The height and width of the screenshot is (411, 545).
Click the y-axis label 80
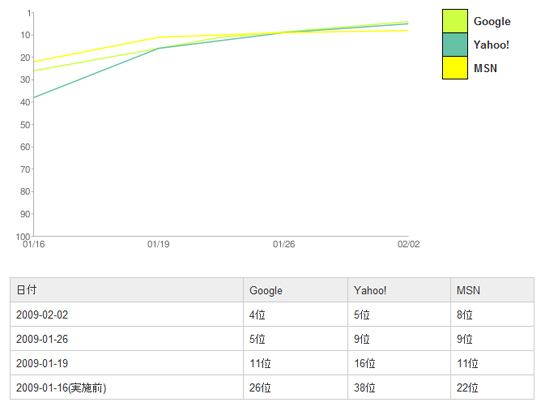[x=25, y=192]
